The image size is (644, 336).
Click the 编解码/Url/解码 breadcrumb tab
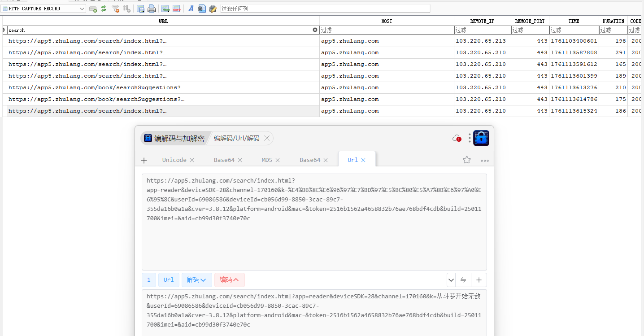click(x=236, y=138)
